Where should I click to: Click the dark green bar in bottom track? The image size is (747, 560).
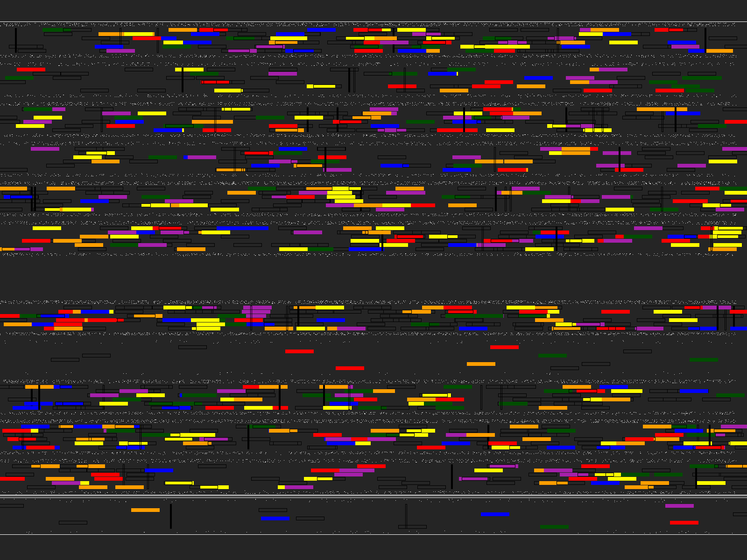pyautogui.click(x=554, y=527)
